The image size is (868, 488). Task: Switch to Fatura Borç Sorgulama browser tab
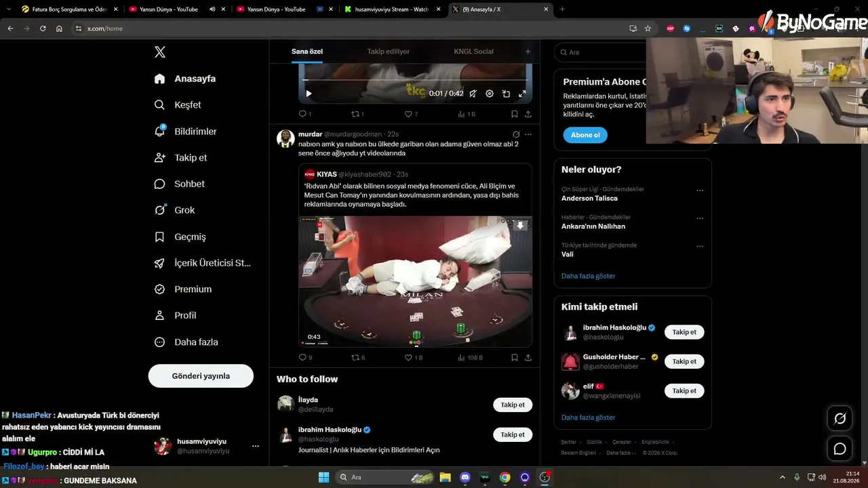tap(69, 9)
